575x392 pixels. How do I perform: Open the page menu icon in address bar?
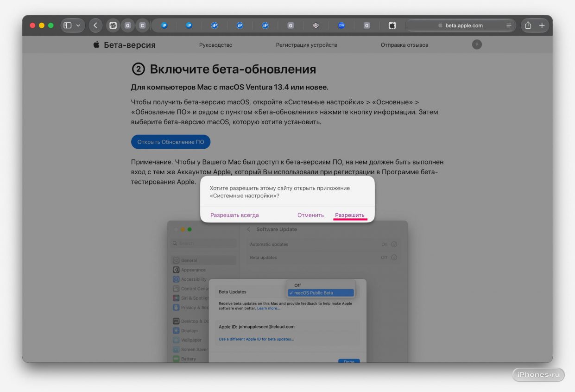coord(509,25)
